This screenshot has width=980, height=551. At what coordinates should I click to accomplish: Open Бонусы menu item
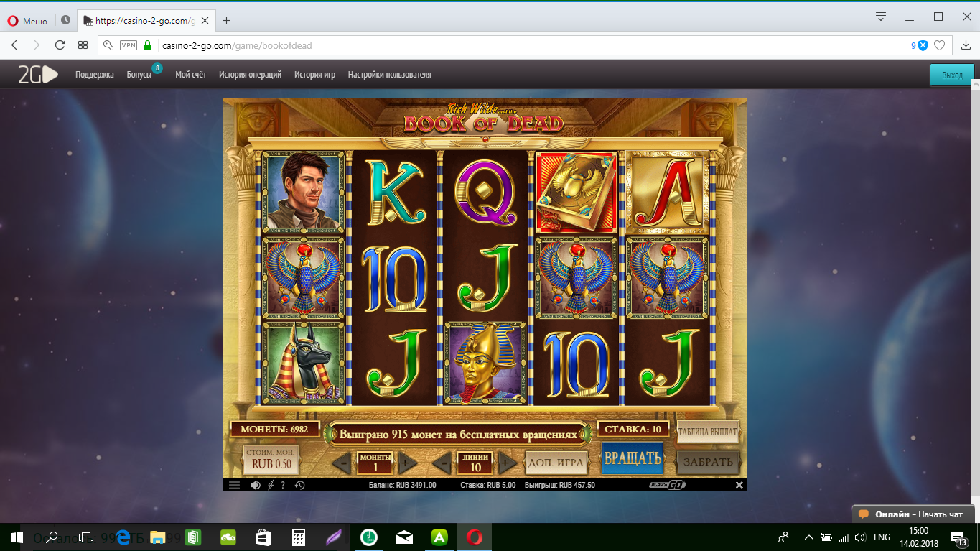(139, 74)
